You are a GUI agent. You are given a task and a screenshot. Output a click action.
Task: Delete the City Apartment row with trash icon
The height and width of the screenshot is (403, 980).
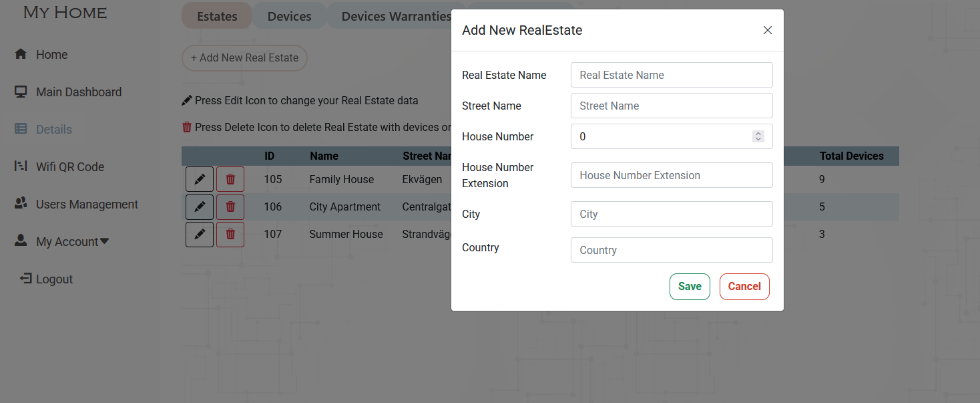coord(230,207)
